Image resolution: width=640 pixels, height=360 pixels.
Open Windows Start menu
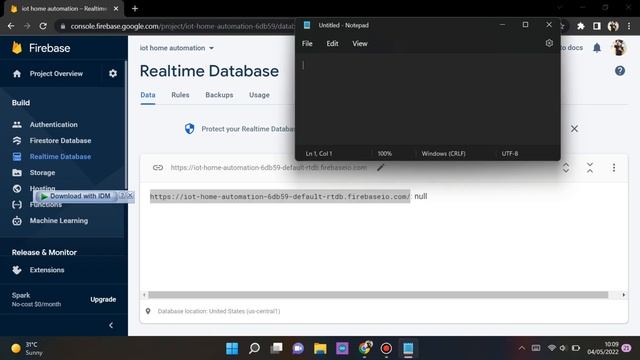[232, 349]
